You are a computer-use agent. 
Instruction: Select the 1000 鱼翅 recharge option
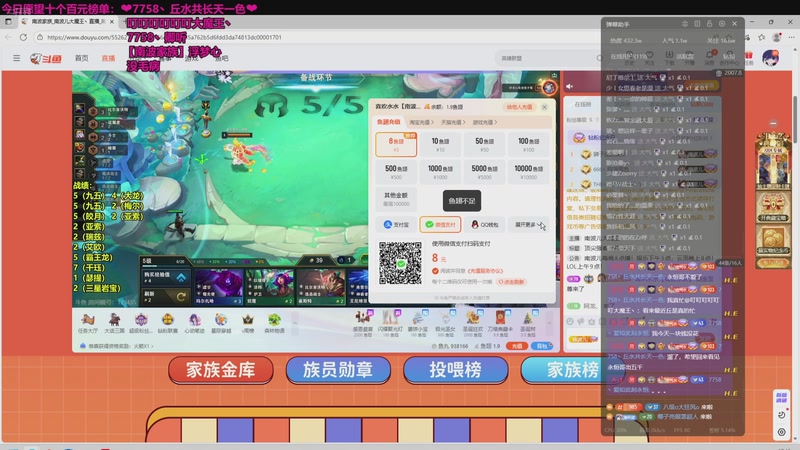(440, 172)
